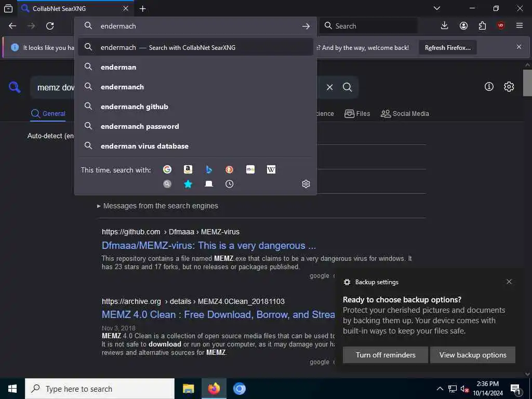This screenshot has width=532, height=399.
Task: Click the Firefox toolbar Search box
Action: click(x=368, y=26)
